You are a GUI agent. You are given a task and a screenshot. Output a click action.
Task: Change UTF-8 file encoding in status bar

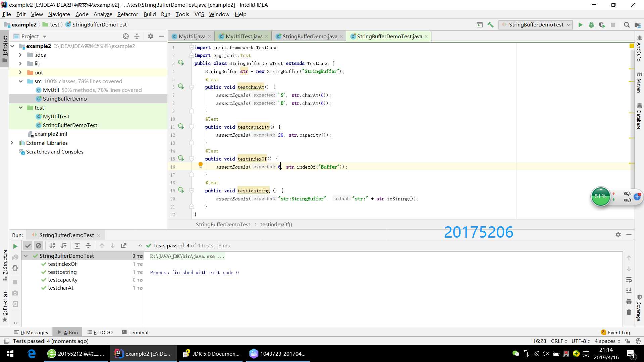pyautogui.click(x=581, y=341)
